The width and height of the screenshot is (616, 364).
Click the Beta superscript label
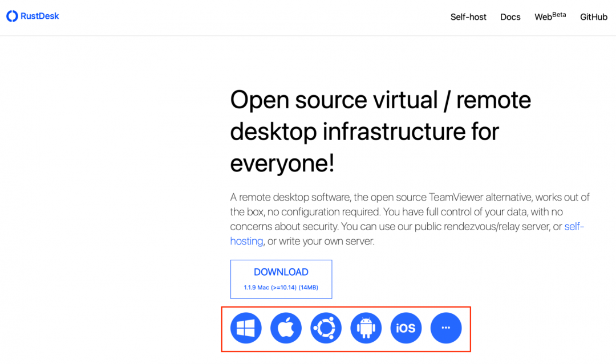[x=559, y=14]
